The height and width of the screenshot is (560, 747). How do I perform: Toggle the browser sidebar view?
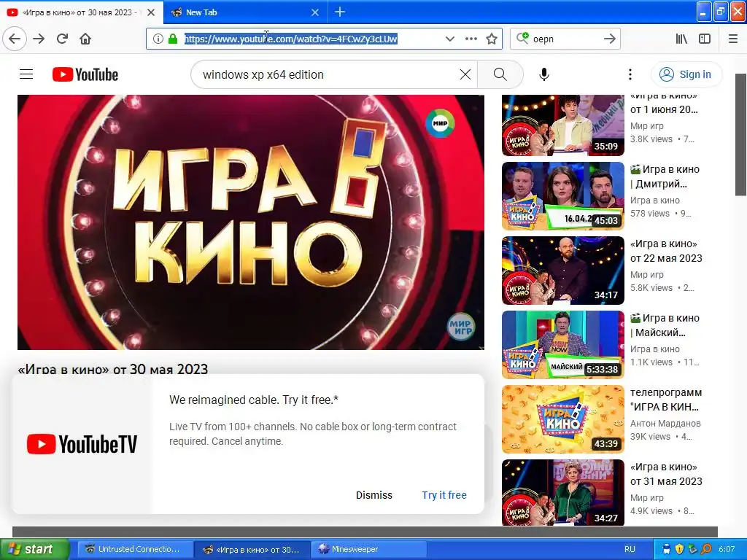tap(705, 39)
